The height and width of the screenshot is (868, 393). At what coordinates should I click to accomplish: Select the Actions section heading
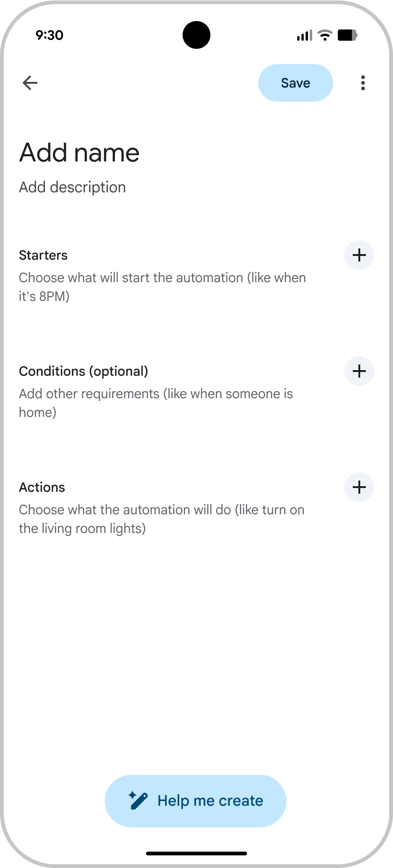[42, 487]
